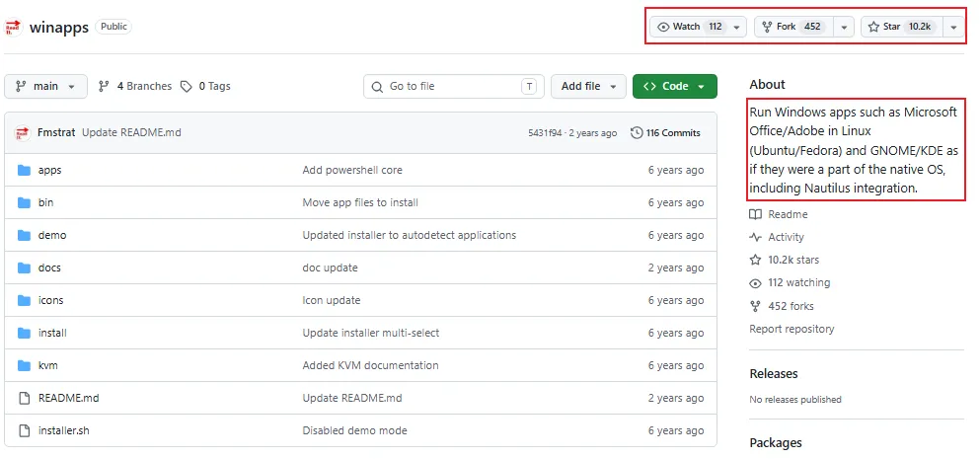Open the docs folder name
The height and width of the screenshot is (459, 980).
49,268
